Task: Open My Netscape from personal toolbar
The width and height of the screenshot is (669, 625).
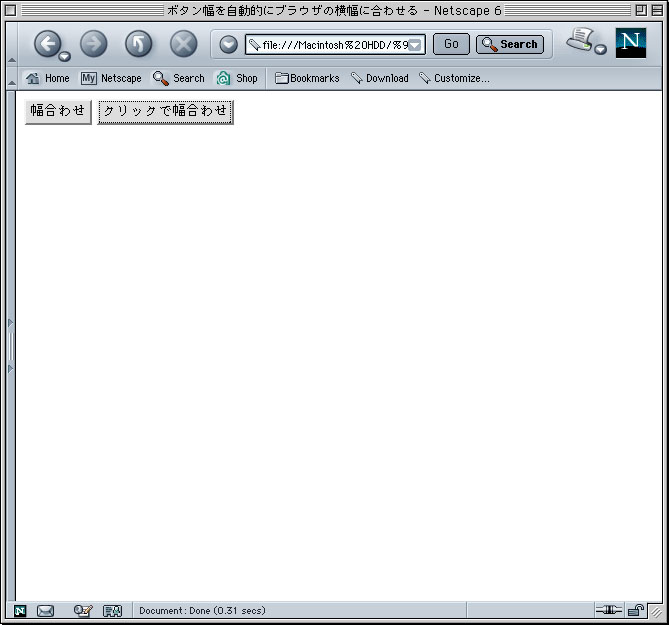Action: point(111,78)
